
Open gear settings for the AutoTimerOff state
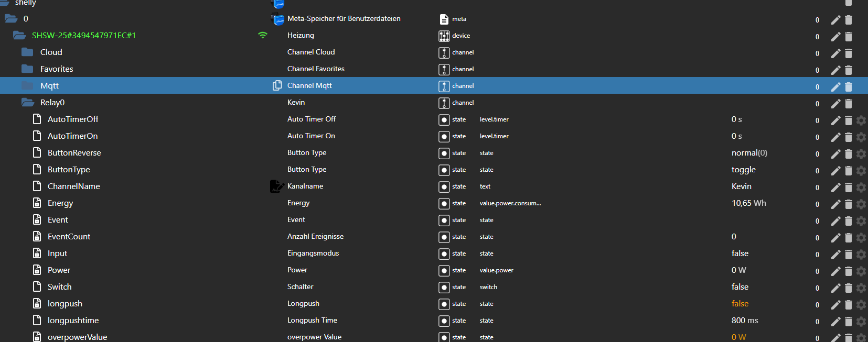[861, 120]
